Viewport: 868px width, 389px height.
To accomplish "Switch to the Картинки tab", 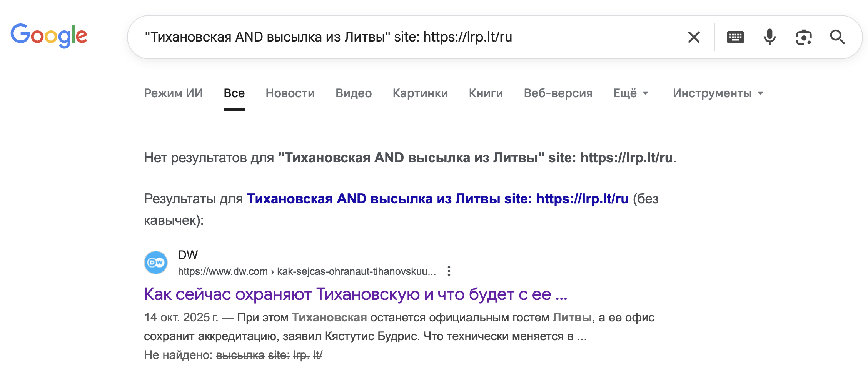I will click(x=420, y=93).
